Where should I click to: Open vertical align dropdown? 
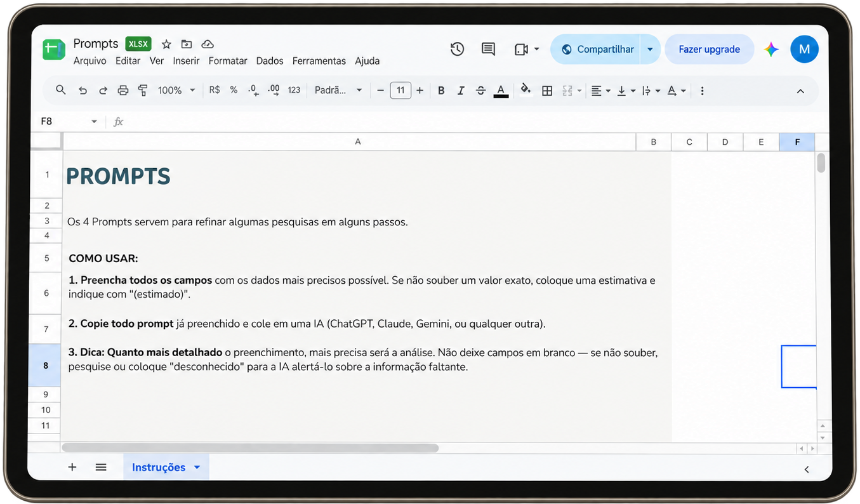click(626, 91)
